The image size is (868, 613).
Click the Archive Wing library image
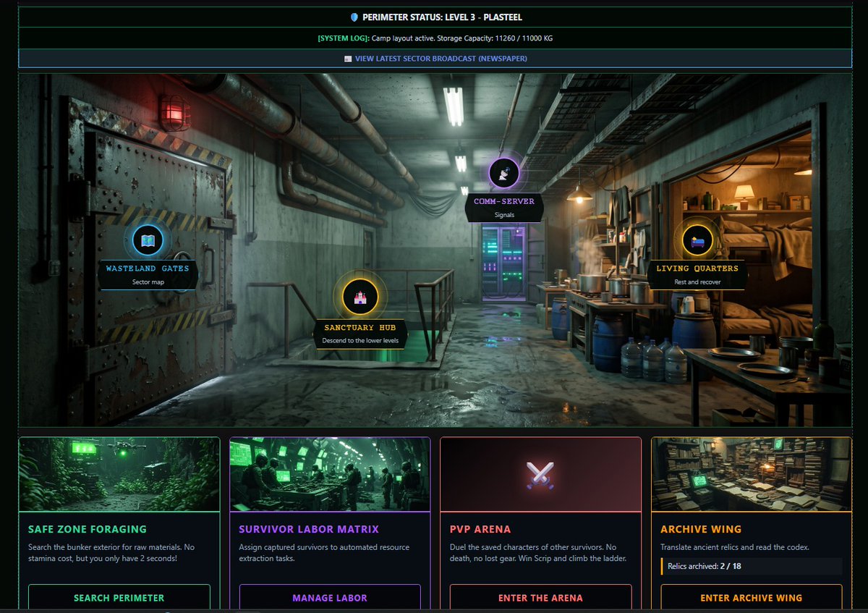point(752,475)
